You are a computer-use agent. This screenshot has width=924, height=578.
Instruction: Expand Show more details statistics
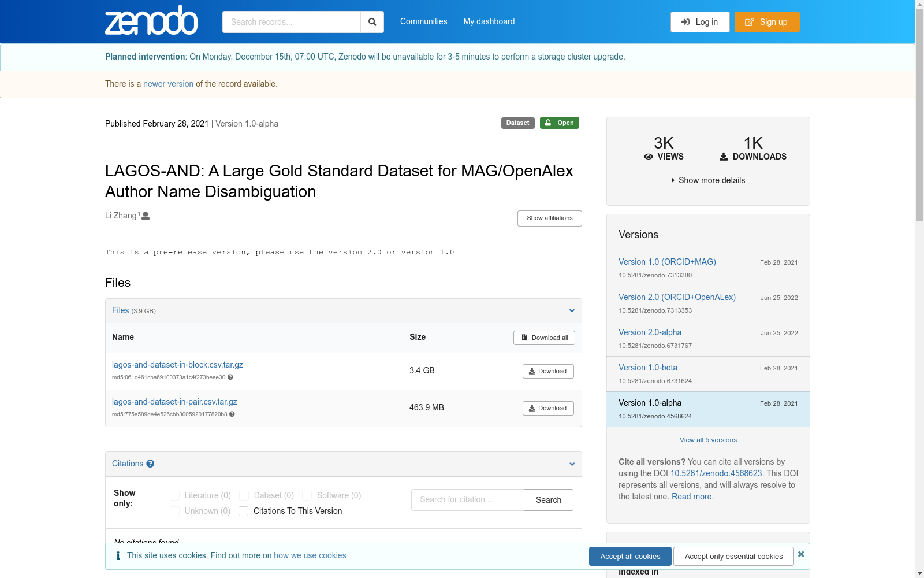tap(708, 180)
